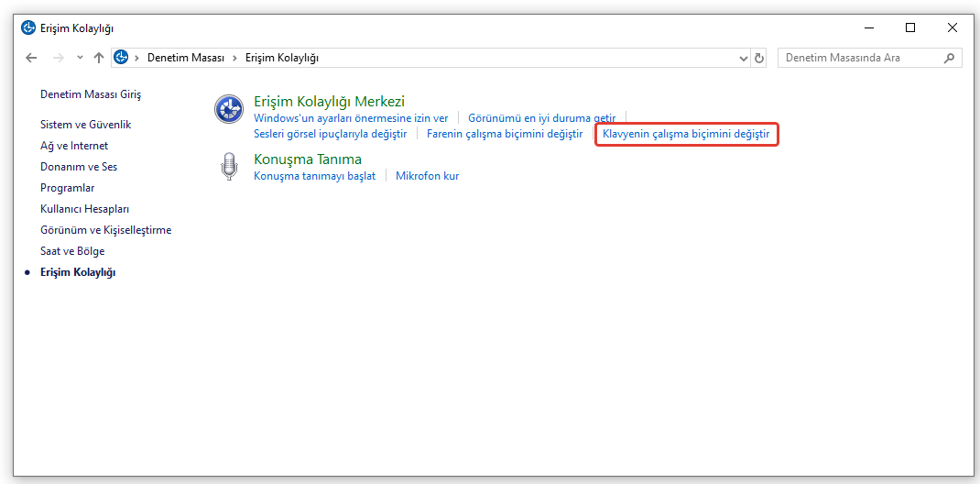The width and height of the screenshot is (980, 484).
Task: Click the up arrow navigation button
Action: pyautogui.click(x=99, y=58)
